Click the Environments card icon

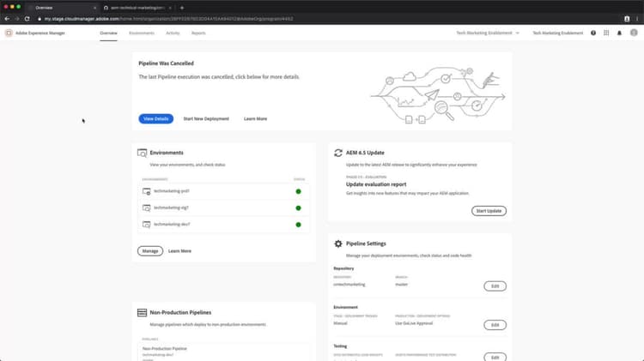142,153
